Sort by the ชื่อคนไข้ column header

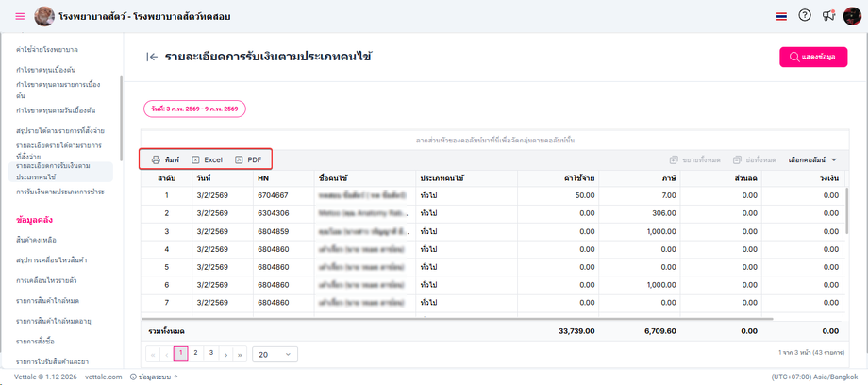click(x=365, y=178)
